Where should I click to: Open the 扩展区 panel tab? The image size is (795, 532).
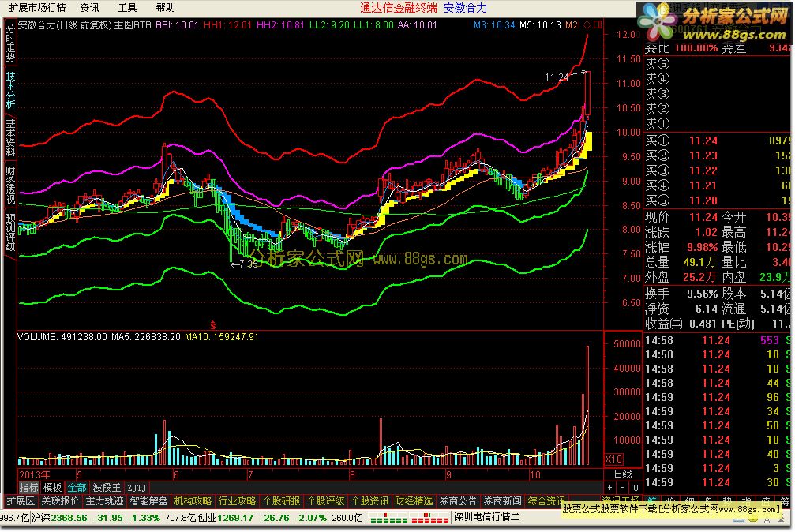click(21, 501)
